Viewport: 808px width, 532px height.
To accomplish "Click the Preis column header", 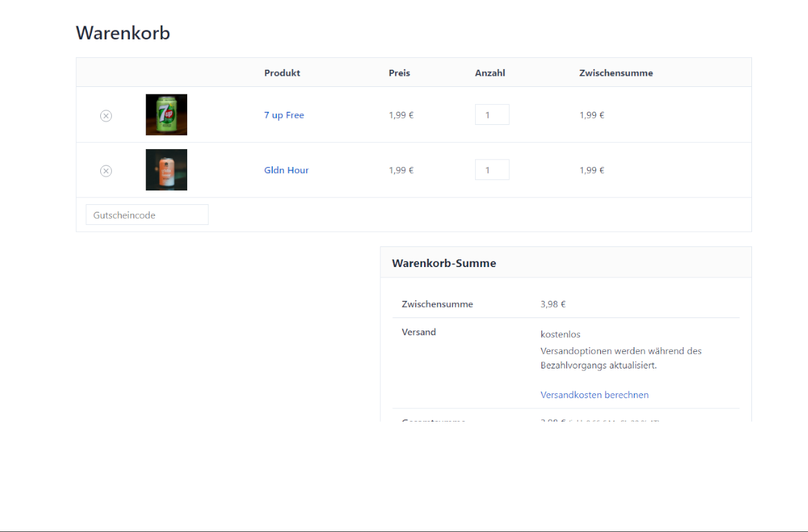I will pos(399,72).
